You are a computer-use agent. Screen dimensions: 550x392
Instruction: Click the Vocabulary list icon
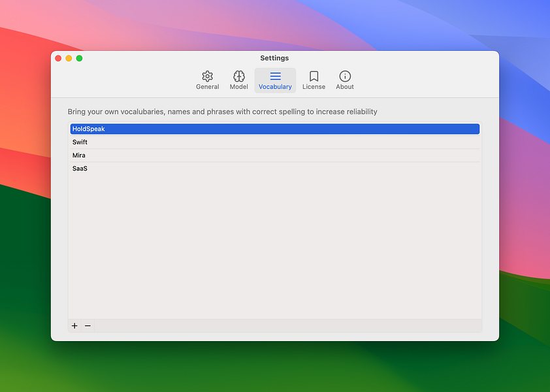[x=276, y=76]
